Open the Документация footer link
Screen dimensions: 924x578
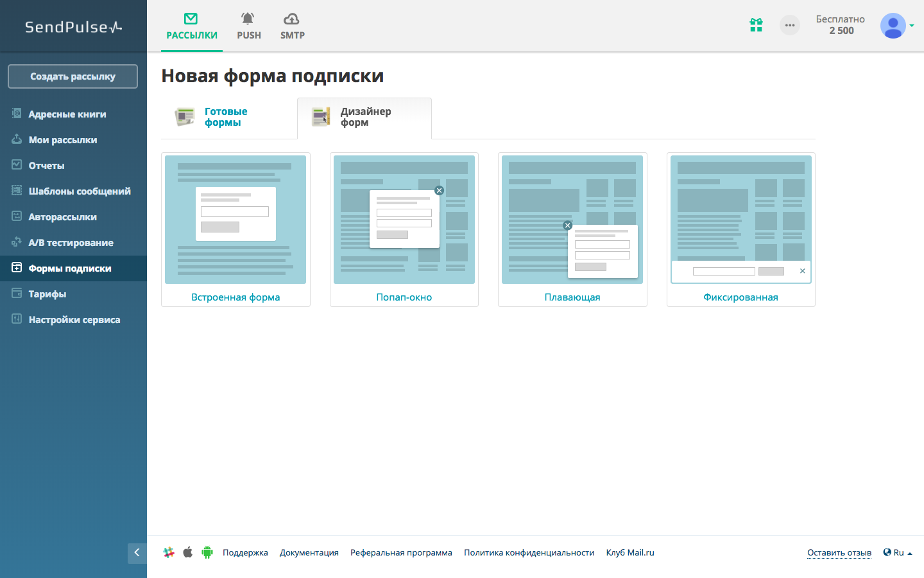pyautogui.click(x=309, y=553)
